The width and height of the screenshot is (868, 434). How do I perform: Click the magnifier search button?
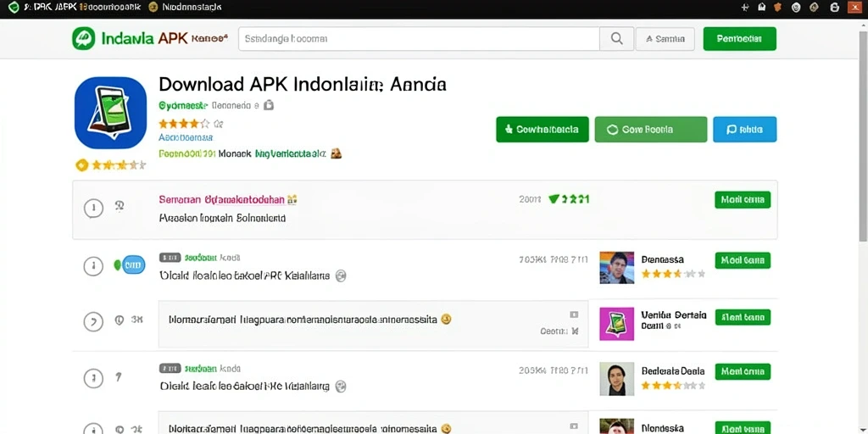616,39
